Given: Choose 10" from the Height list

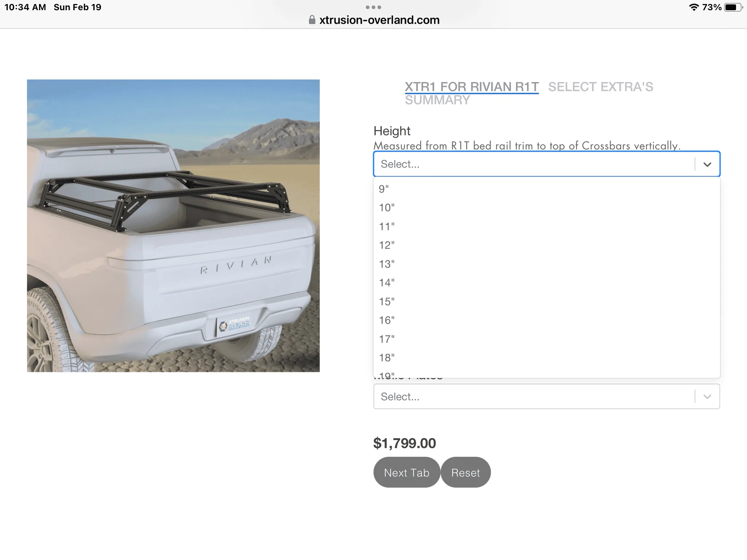Looking at the screenshot, I should [547, 208].
